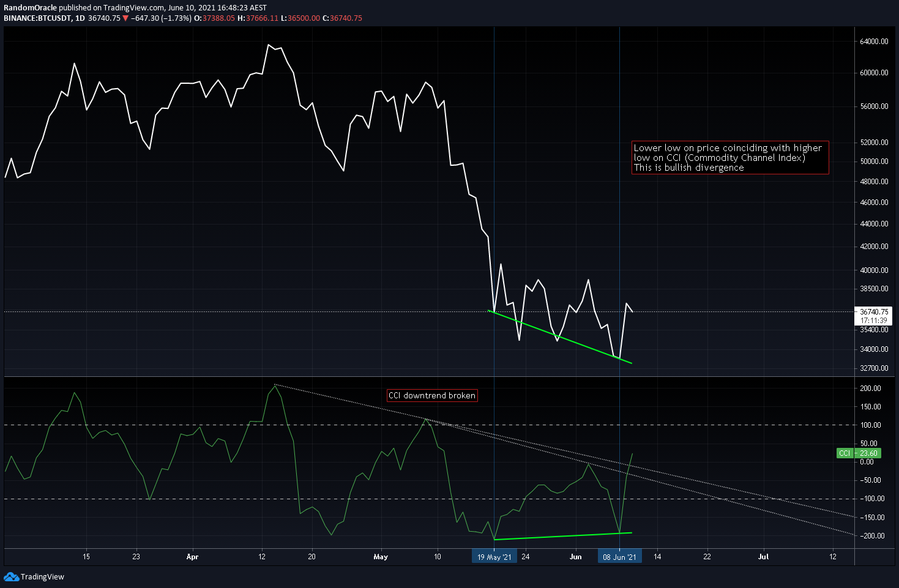Image resolution: width=899 pixels, height=588 pixels.
Task: Click the 50.00 CCI axis label
Action: tap(868, 444)
